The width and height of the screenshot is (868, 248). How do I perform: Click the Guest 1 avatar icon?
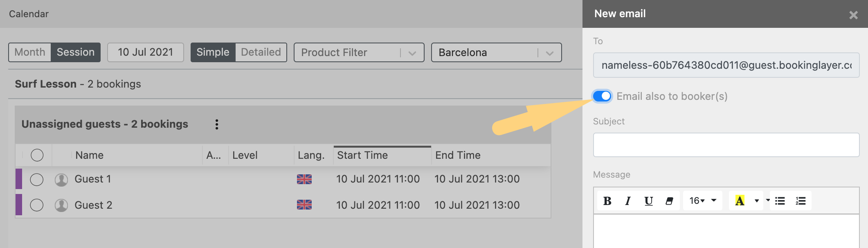click(x=61, y=180)
